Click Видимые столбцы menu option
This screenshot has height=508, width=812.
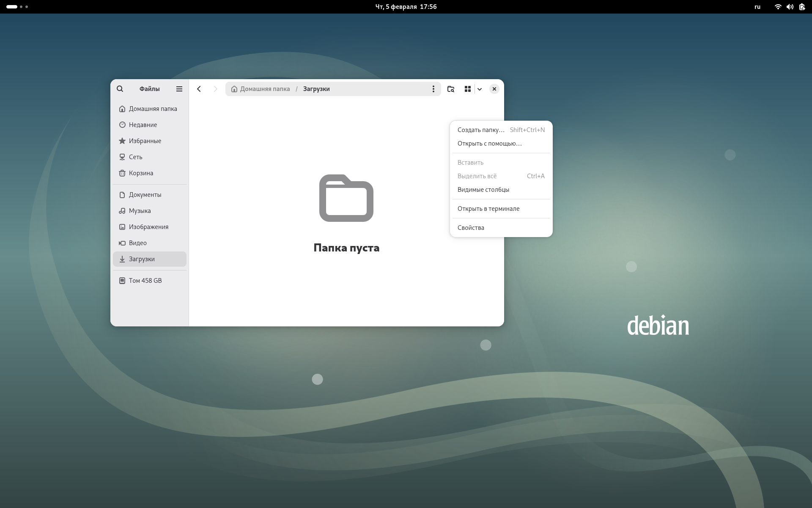tap(483, 190)
